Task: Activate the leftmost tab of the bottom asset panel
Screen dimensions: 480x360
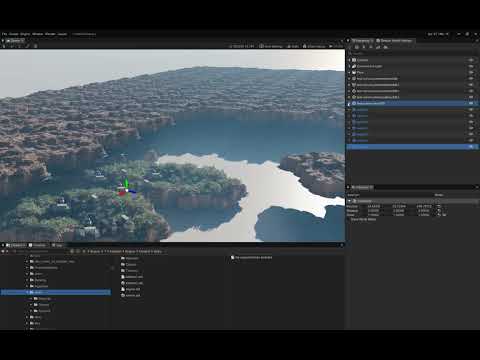Action: [16, 245]
